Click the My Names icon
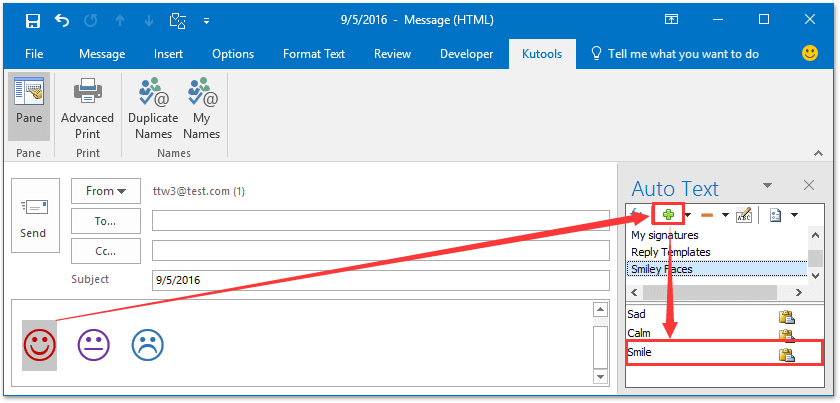 point(201,110)
